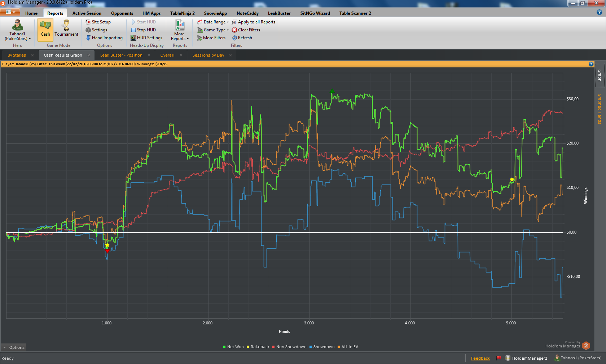Screen dimensions: 606x364
Task: Select the Tournament trophy icon
Action: [66, 25]
